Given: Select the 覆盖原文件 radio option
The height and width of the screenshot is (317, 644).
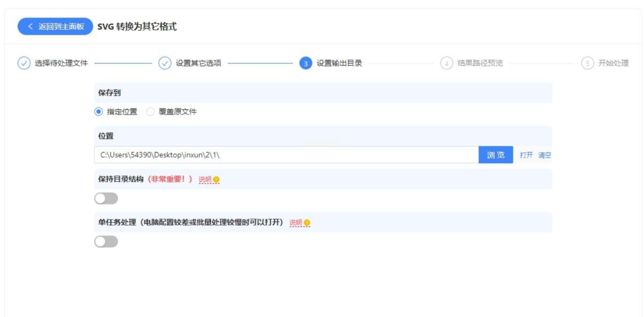Looking at the screenshot, I should [150, 112].
